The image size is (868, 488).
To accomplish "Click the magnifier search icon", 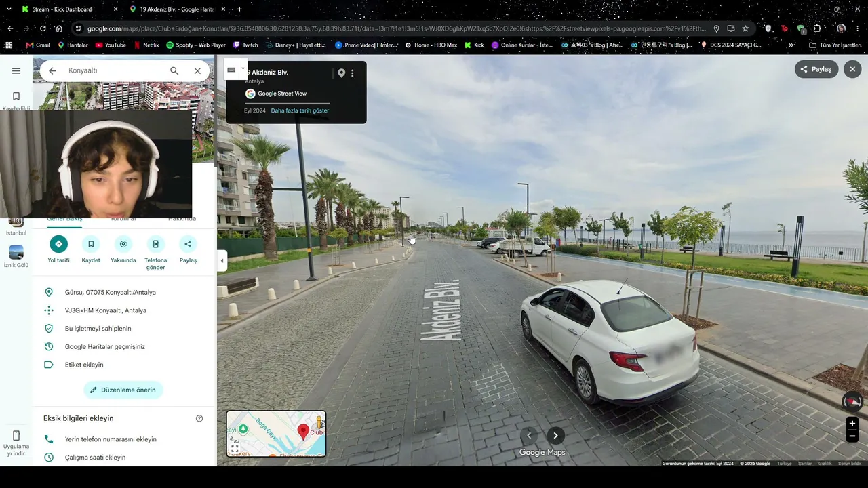I will 174,70.
